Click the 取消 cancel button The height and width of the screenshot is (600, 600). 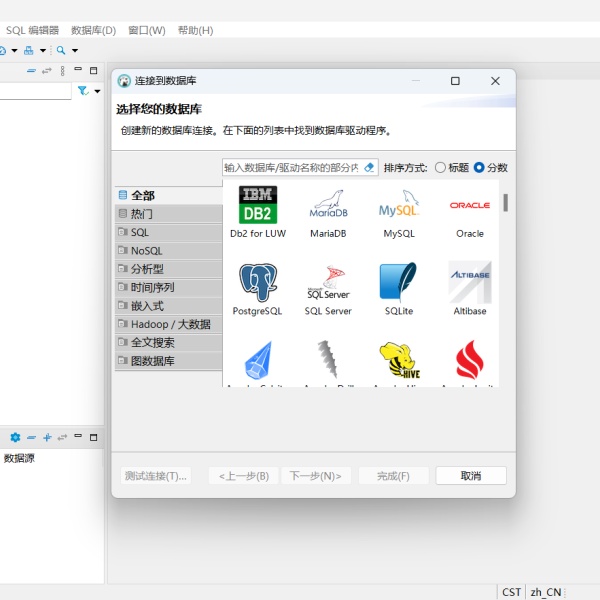[471, 476]
